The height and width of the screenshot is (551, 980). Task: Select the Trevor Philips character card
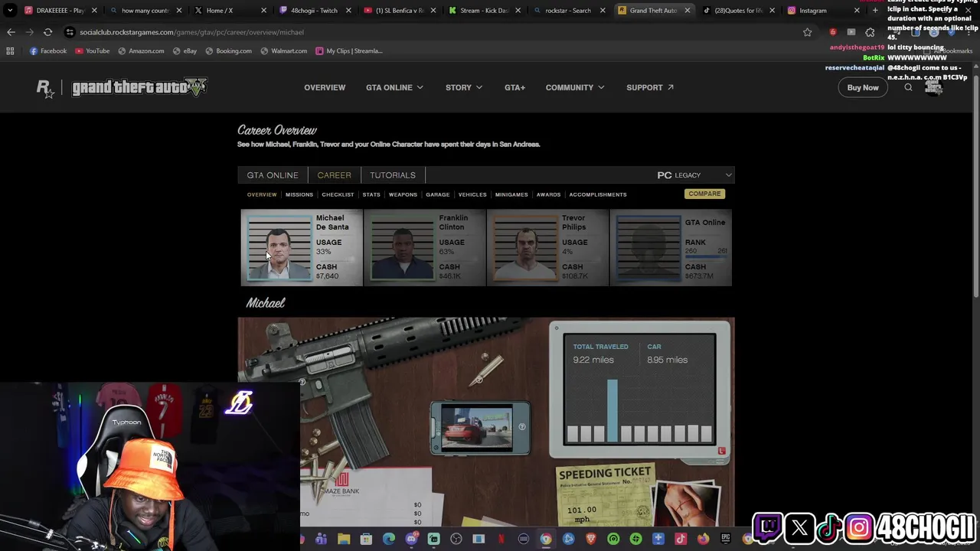547,247
